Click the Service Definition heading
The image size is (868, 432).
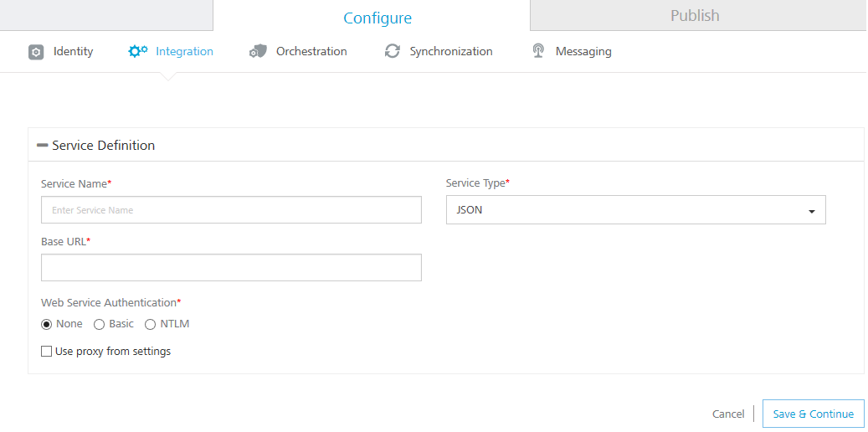104,145
